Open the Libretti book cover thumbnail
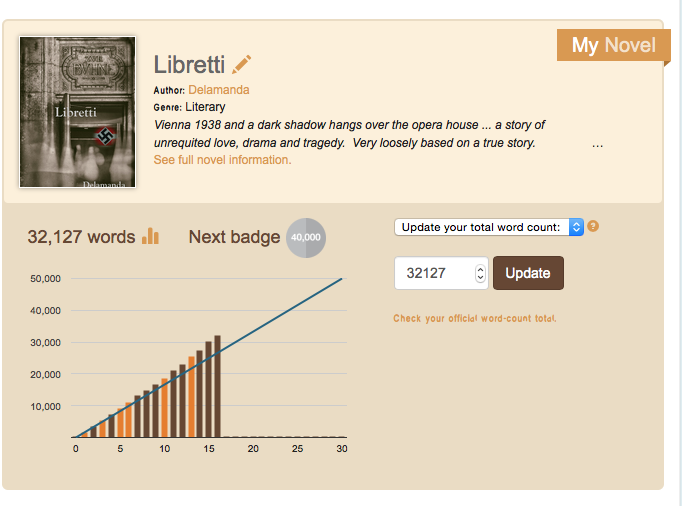The image size is (682, 506). (77, 112)
